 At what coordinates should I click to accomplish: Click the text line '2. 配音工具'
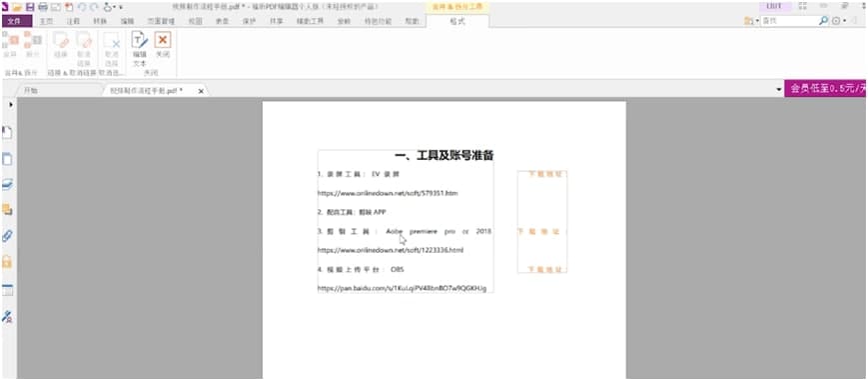(352, 212)
